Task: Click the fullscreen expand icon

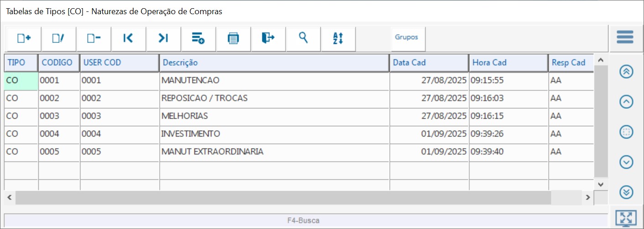Action: [x=626, y=219]
